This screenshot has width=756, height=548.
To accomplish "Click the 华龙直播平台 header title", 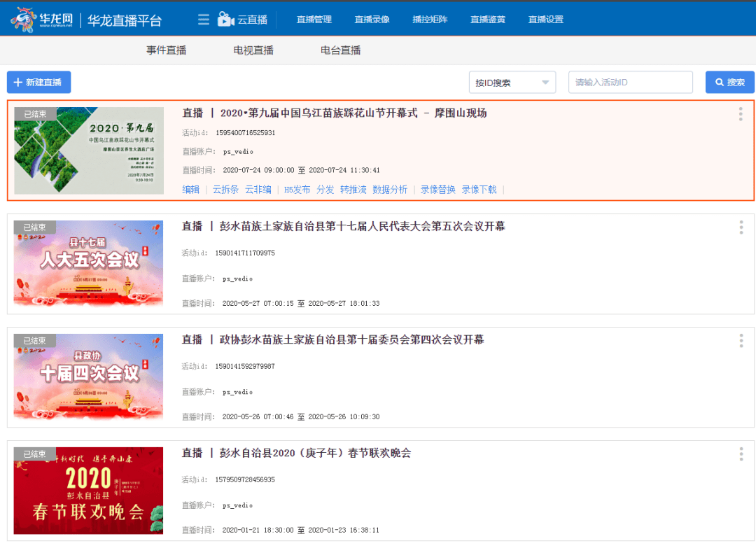I will click(125, 20).
